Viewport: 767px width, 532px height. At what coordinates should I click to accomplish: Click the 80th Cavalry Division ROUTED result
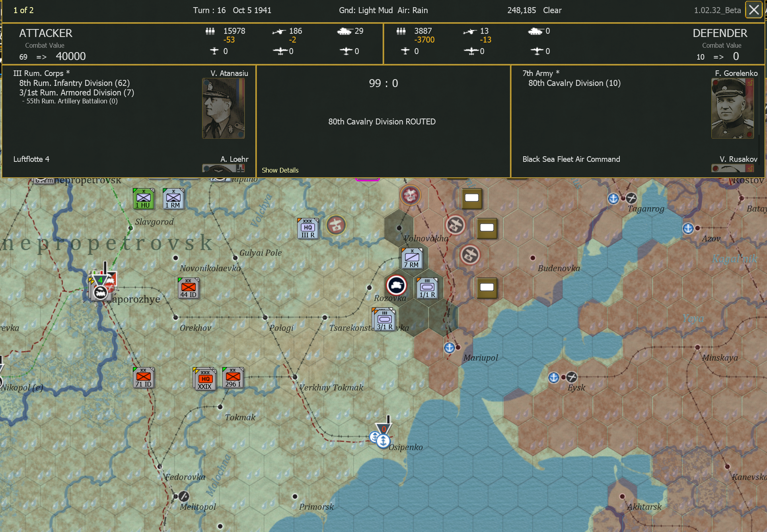(x=382, y=122)
